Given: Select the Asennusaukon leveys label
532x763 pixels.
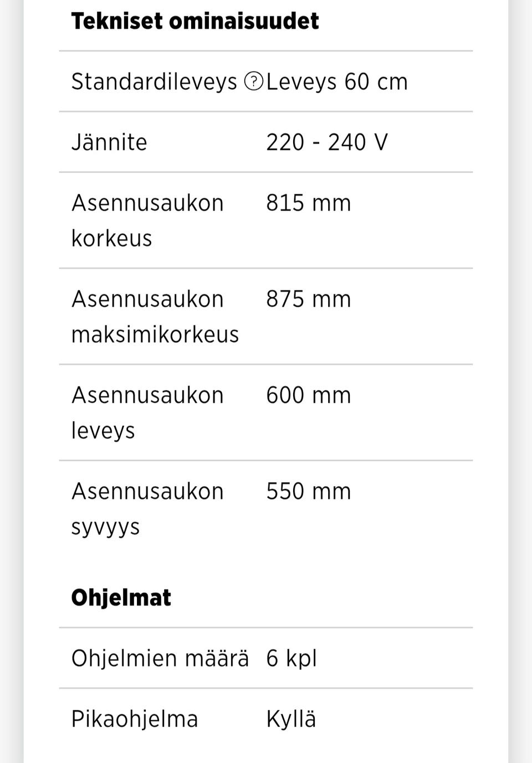Looking at the screenshot, I should click(147, 413).
